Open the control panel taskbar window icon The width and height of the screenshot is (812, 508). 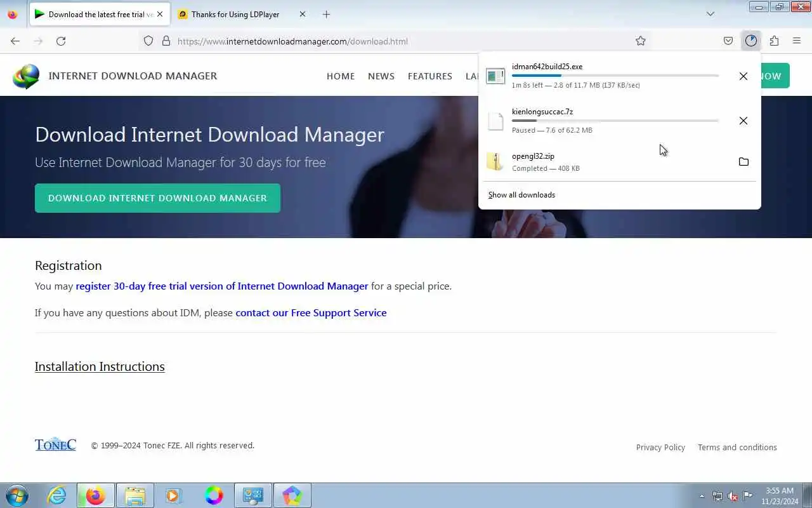tap(253, 495)
